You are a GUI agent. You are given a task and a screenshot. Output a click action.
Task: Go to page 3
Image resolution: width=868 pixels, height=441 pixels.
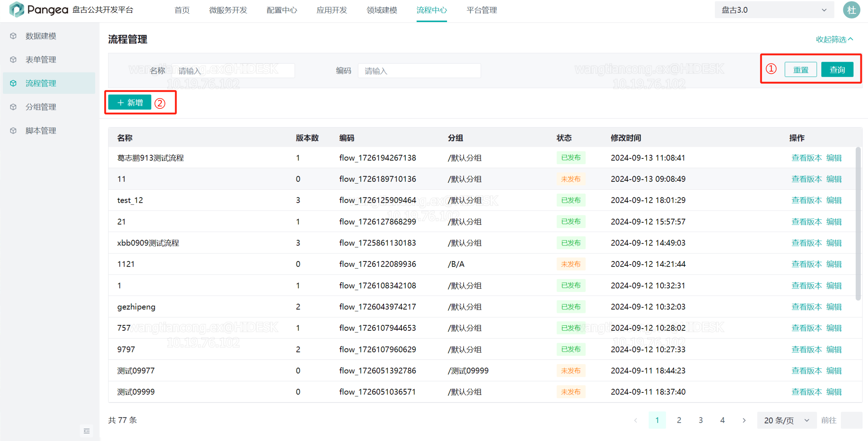tap(701, 420)
